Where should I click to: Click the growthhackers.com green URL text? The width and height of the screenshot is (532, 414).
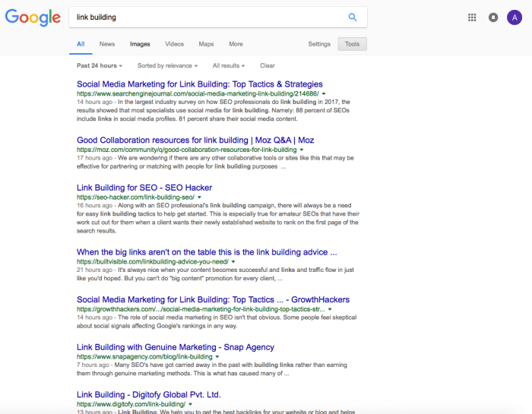201,309
